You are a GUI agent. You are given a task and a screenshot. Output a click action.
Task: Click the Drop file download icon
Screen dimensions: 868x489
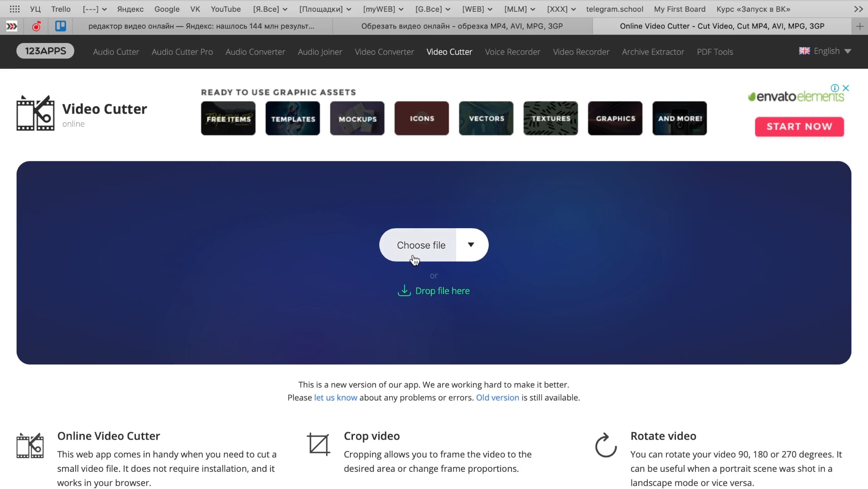pos(404,290)
